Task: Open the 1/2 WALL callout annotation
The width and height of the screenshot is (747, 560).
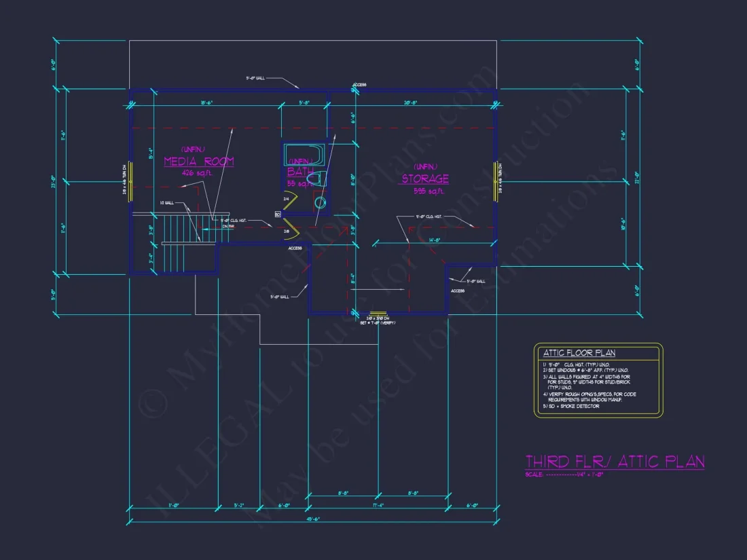Action: point(166,203)
